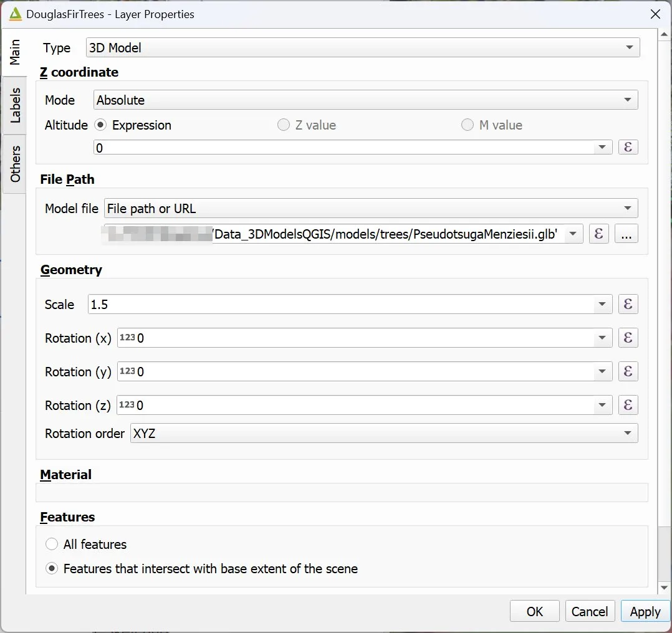Expand the Rotation (z) dropdown arrow
672x633 pixels.
pos(602,405)
